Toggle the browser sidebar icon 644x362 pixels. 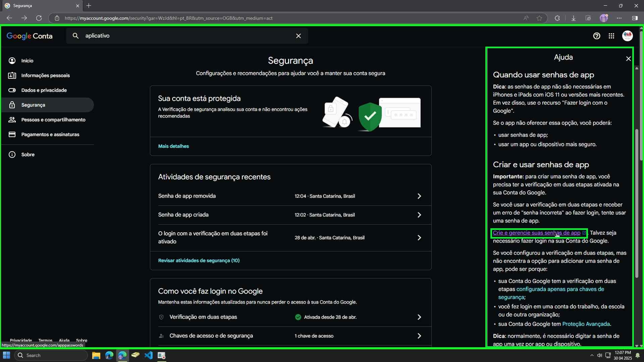635,18
